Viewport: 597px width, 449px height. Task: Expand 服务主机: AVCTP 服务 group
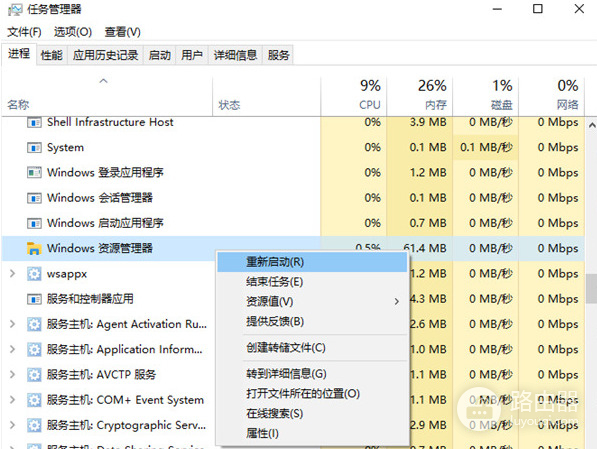12,375
